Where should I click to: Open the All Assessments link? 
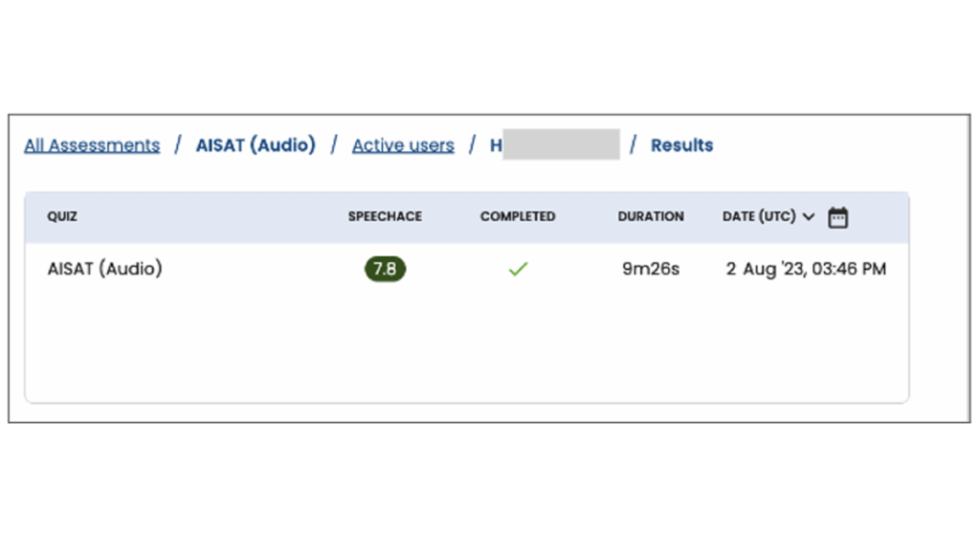coord(92,145)
